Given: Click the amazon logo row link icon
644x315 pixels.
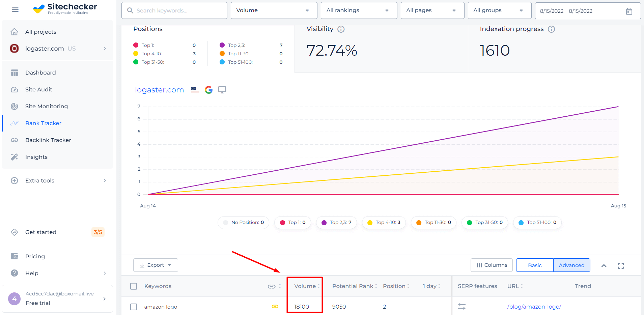Looking at the screenshot, I should 275,306.
